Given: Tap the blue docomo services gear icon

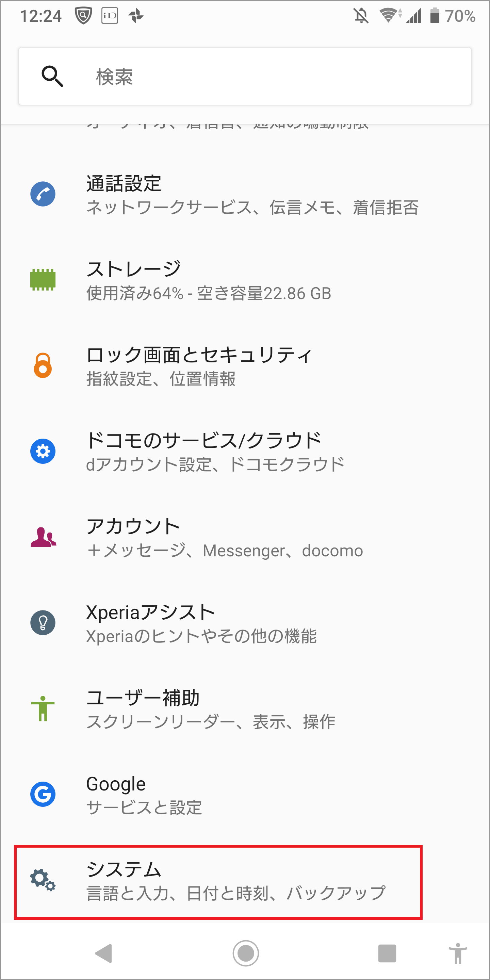Looking at the screenshot, I should tap(43, 451).
